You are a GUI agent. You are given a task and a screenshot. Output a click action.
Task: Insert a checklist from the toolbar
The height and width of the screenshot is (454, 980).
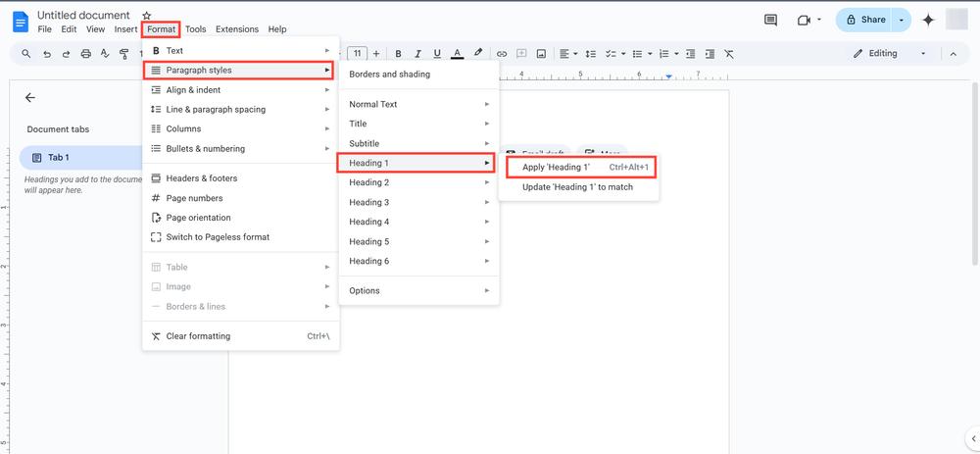coord(612,54)
